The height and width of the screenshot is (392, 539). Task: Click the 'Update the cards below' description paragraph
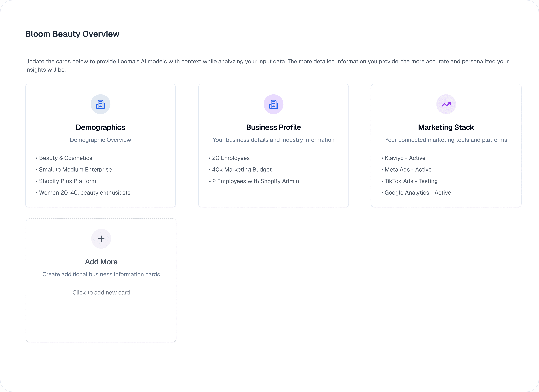pyautogui.click(x=267, y=66)
